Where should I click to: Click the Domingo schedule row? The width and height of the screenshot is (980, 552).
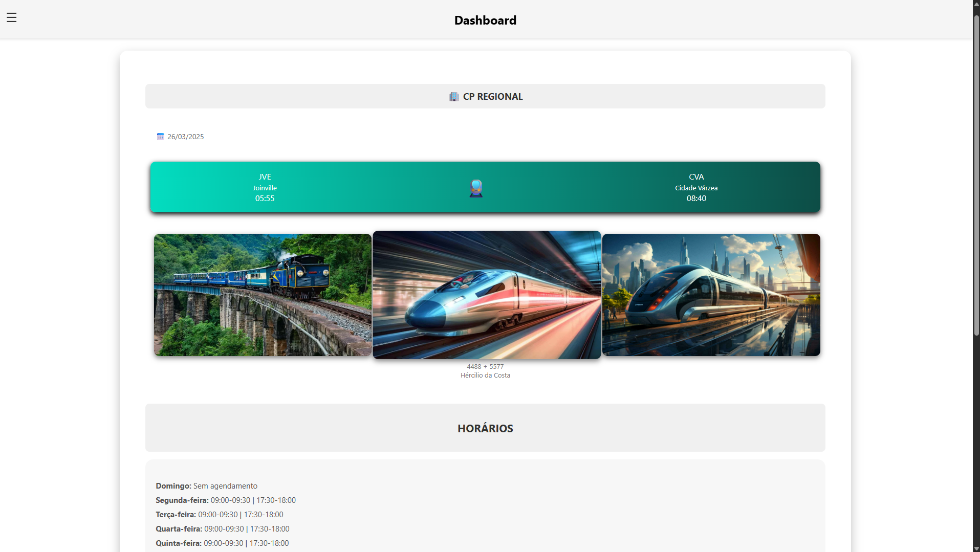(x=206, y=486)
